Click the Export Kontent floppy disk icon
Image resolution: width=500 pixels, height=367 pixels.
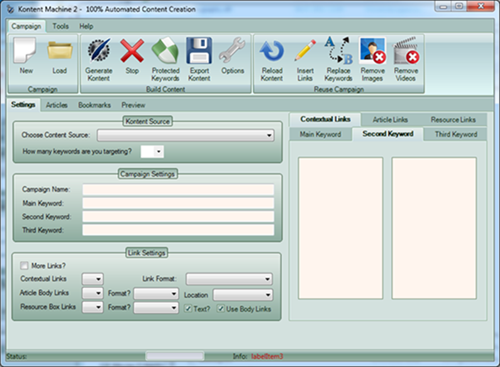[199, 51]
